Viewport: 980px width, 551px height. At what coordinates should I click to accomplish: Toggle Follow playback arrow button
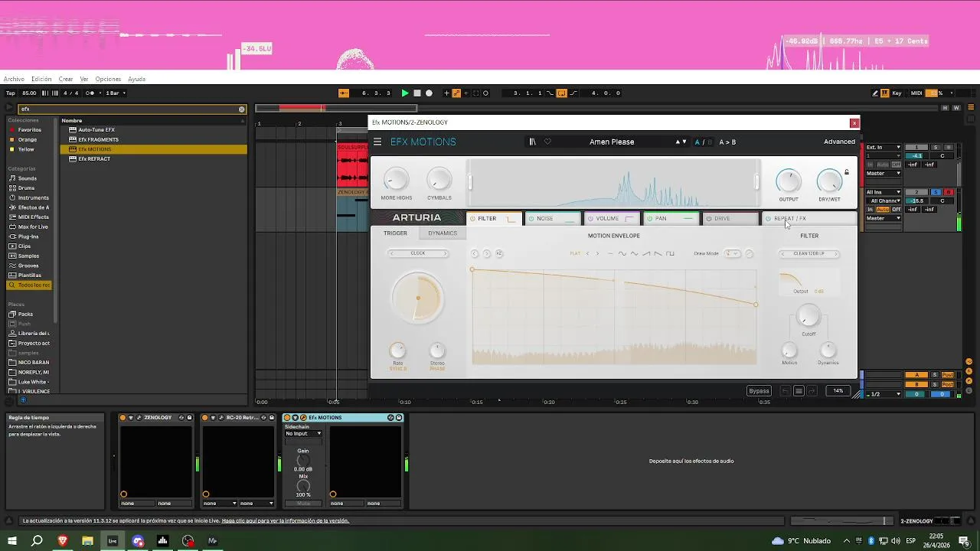344,93
